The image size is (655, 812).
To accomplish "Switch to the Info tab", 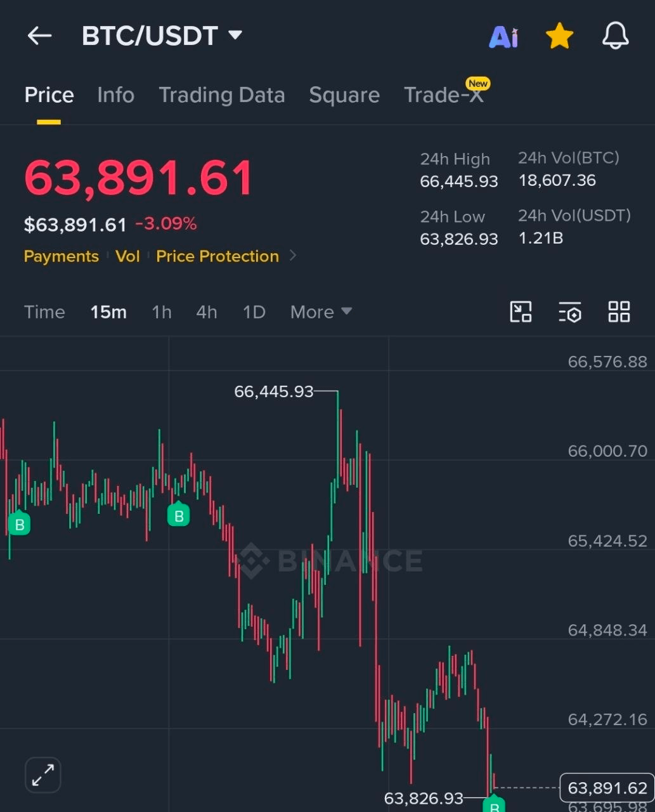I will point(115,95).
